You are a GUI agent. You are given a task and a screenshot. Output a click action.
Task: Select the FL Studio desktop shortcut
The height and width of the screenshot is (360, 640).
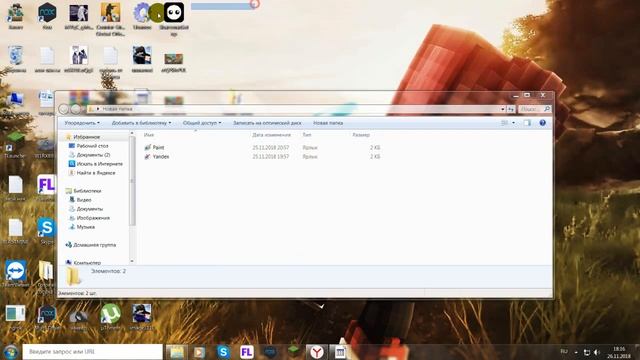pyautogui.click(x=46, y=188)
